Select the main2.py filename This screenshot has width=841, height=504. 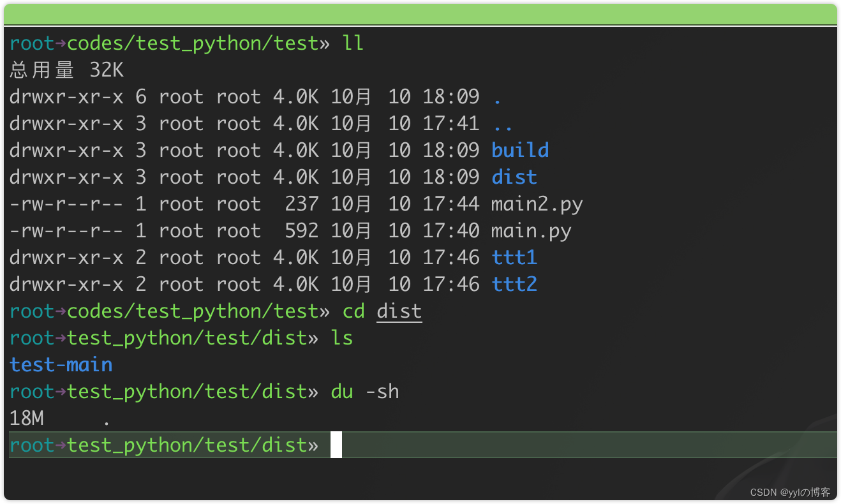pyautogui.click(x=536, y=204)
